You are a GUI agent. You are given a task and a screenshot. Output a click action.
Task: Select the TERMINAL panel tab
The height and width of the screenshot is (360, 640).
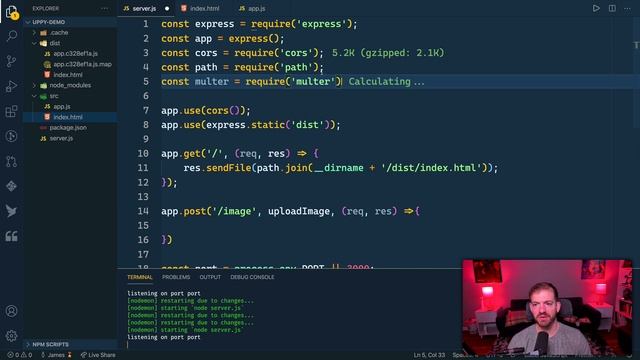(140, 277)
